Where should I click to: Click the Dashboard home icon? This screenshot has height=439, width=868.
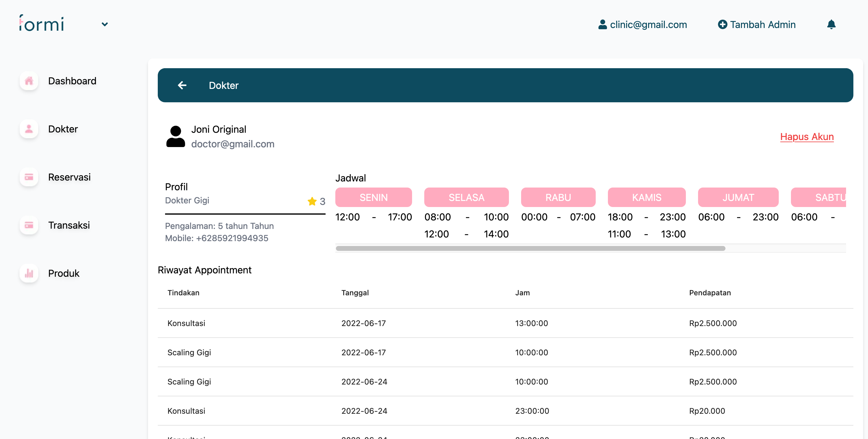pyautogui.click(x=29, y=81)
